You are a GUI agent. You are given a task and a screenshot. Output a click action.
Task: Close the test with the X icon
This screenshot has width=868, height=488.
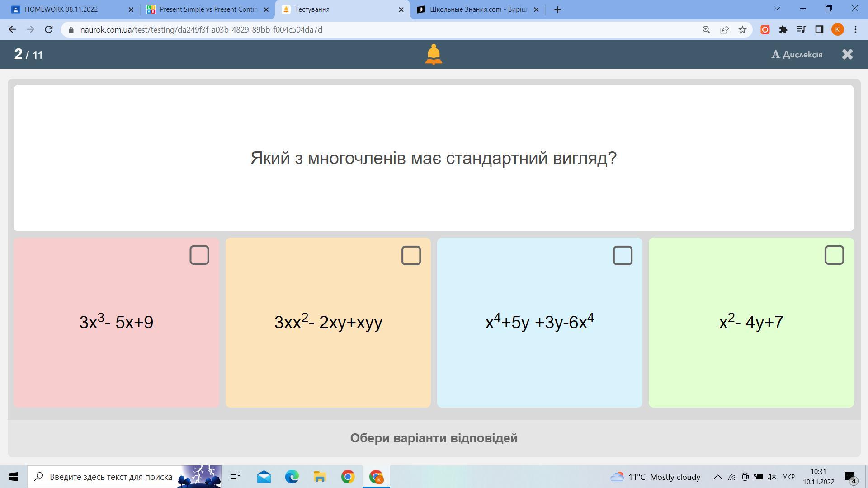[847, 54]
